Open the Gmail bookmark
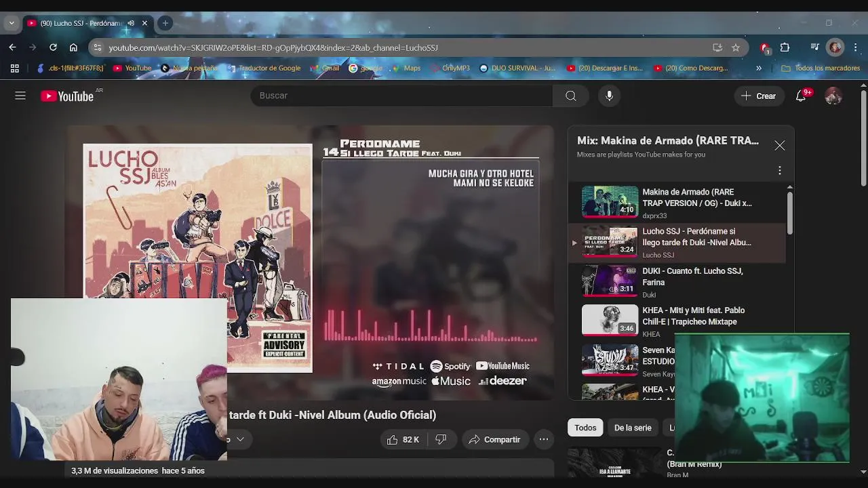Image resolution: width=868 pixels, height=488 pixels. [324, 68]
